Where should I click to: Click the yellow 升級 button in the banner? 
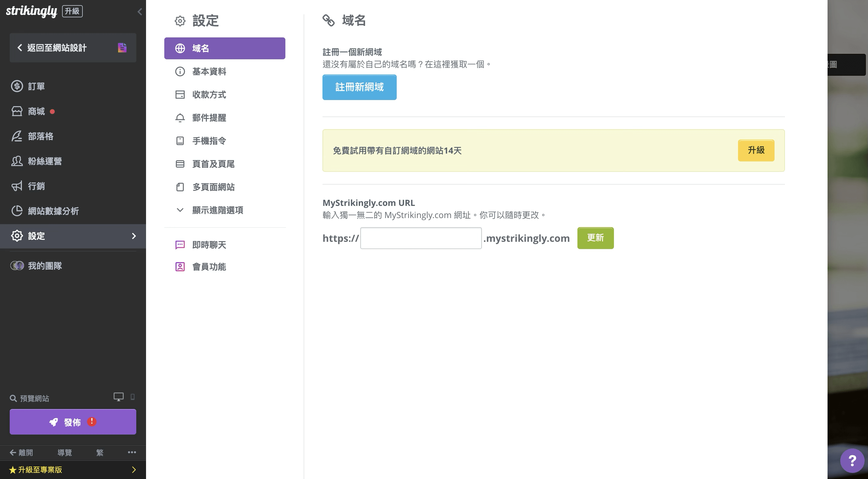point(756,150)
